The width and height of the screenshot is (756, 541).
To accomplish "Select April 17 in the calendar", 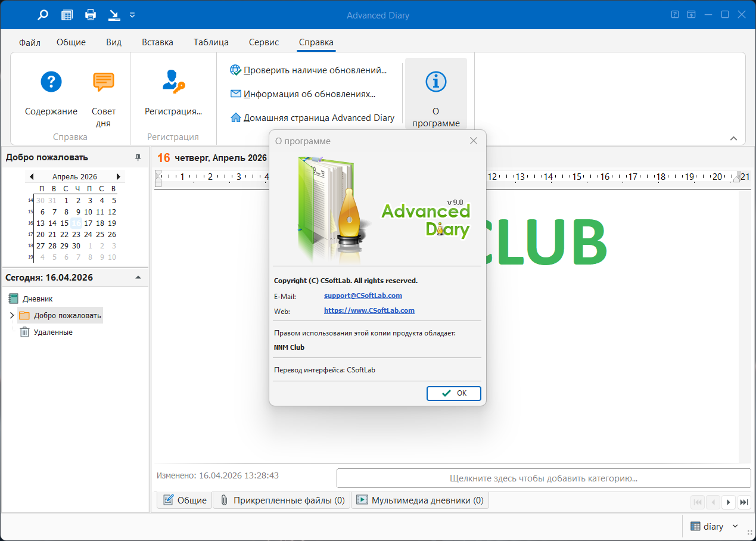I will (88, 223).
